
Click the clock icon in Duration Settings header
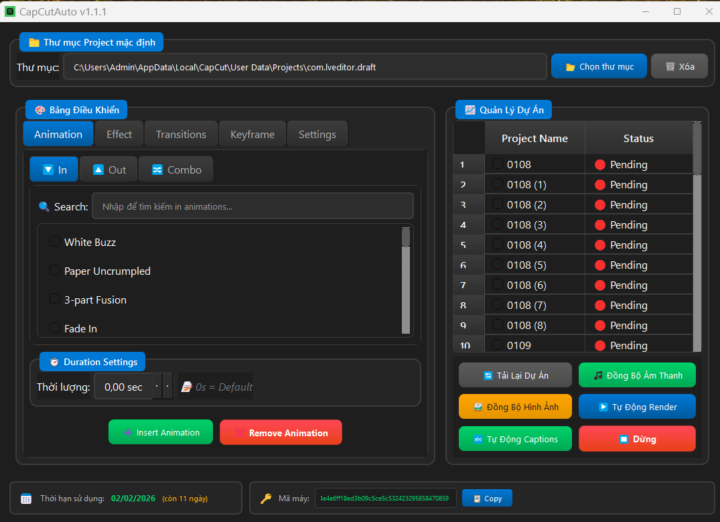[x=54, y=362]
